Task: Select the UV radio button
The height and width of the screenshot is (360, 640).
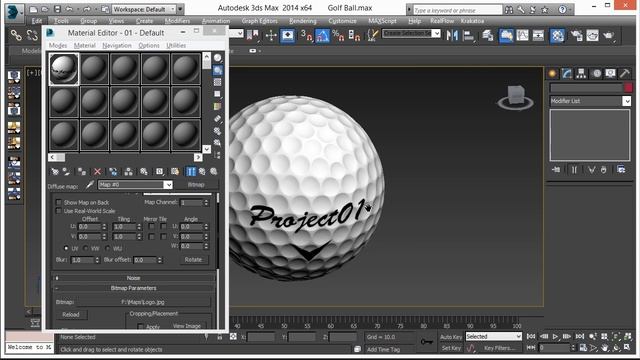Action: (66, 248)
